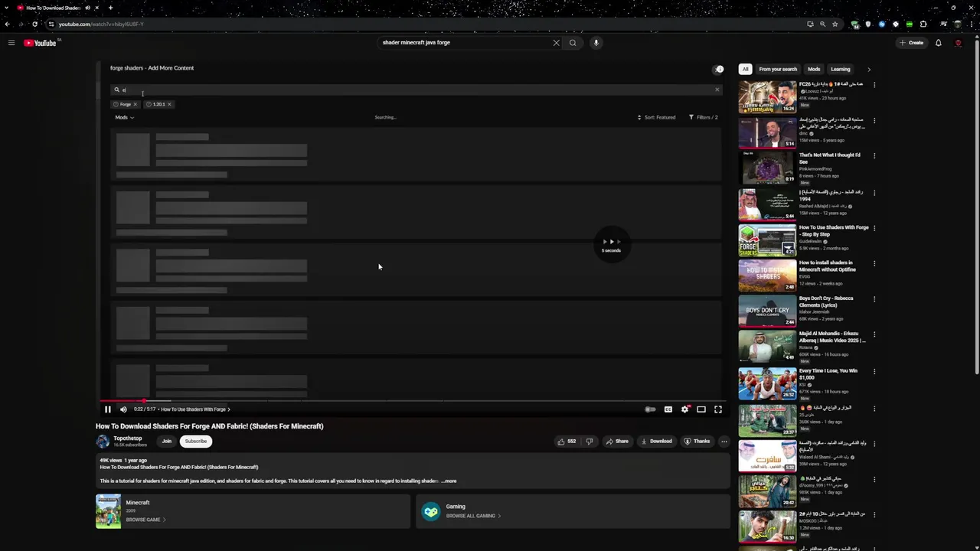Open the Topothetop channel name link
980x551 pixels.
click(x=128, y=439)
